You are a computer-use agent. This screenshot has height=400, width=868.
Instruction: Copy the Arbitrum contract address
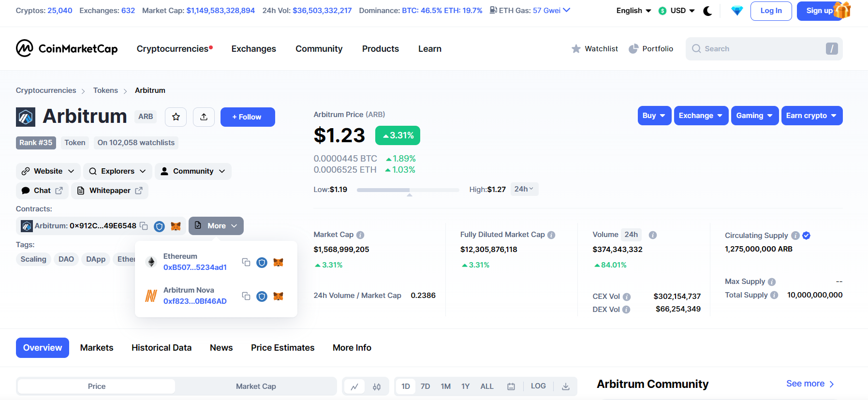coord(144,226)
